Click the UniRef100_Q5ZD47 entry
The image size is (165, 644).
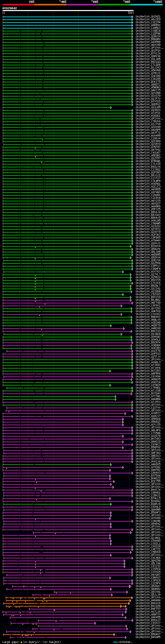point(148,586)
